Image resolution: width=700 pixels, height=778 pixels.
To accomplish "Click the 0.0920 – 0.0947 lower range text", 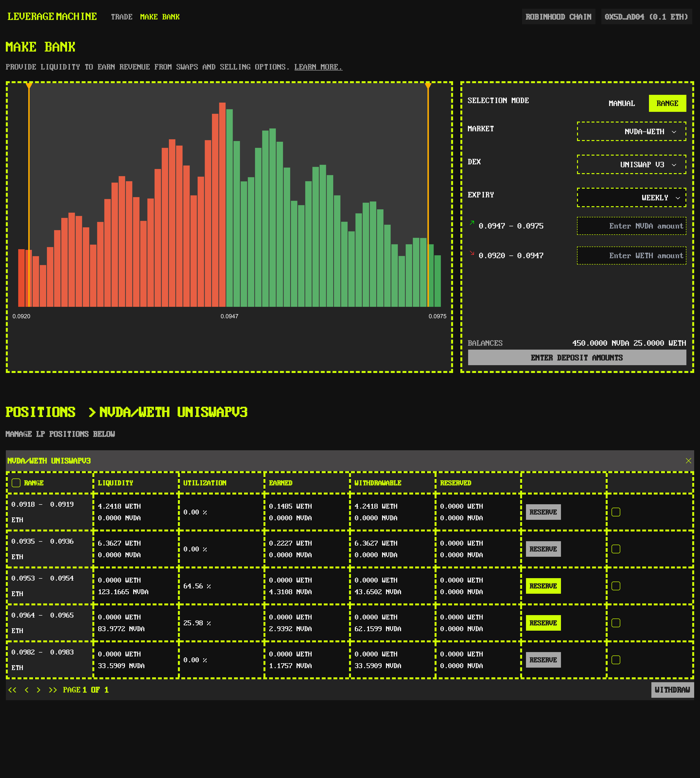I will coord(511,256).
